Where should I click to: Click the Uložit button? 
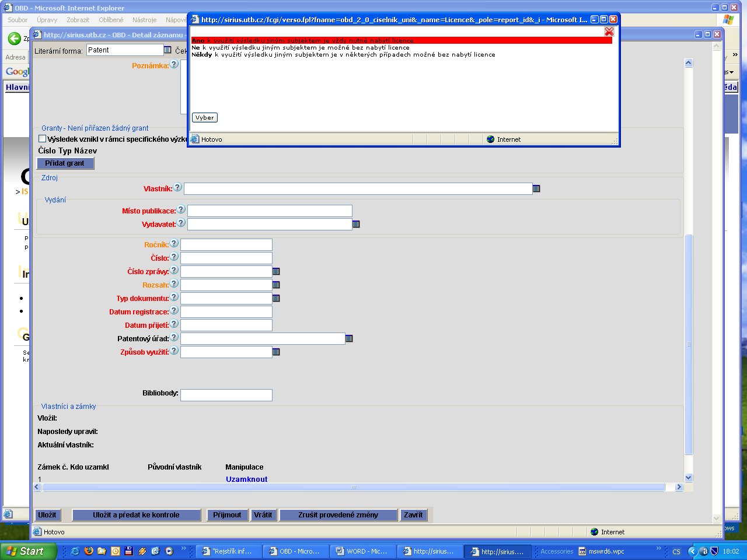(47, 515)
